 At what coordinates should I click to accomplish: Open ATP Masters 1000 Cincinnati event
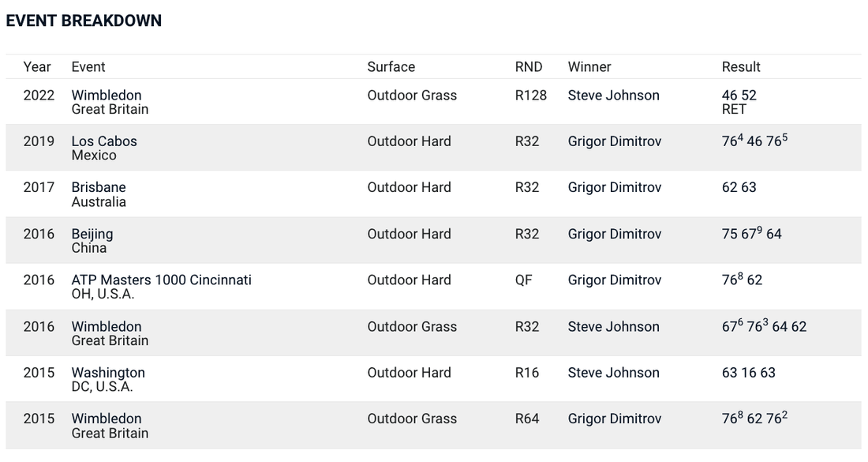pyautogui.click(x=162, y=280)
